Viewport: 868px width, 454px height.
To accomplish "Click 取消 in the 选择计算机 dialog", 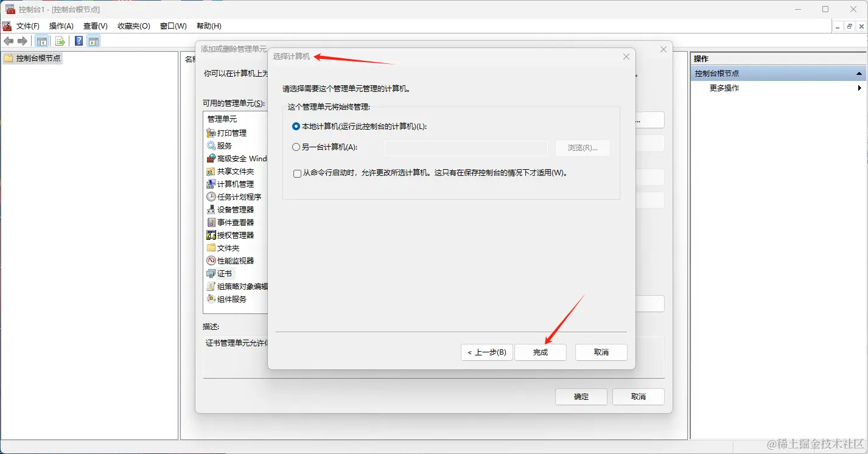I will [x=601, y=352].
